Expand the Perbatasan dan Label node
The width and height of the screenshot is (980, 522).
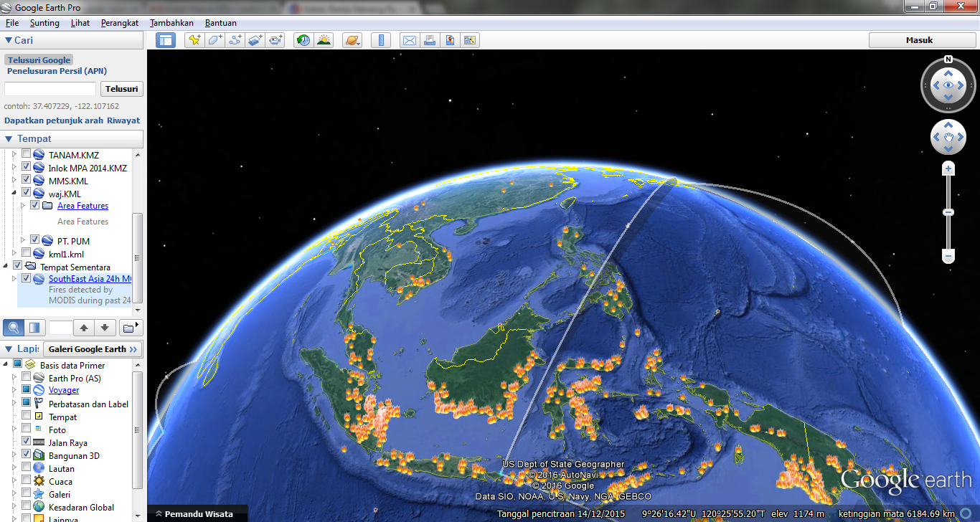(14, 403)
